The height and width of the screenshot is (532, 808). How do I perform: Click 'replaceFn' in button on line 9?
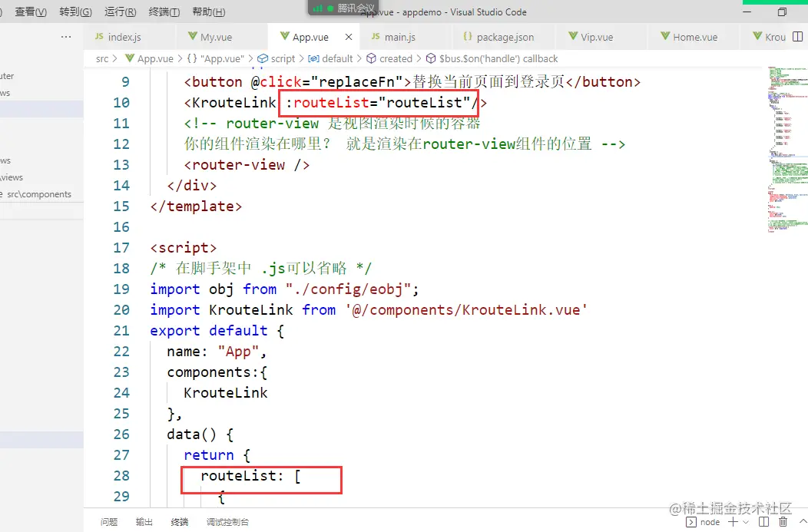(x=356, y=82)
